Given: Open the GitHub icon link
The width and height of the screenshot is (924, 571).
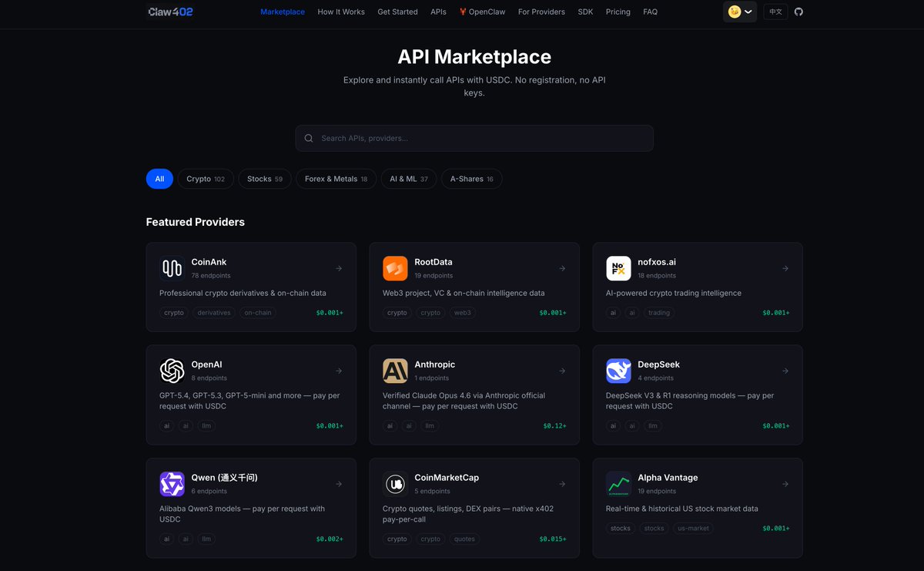Looking at the screenshot, I should point(798,12).
